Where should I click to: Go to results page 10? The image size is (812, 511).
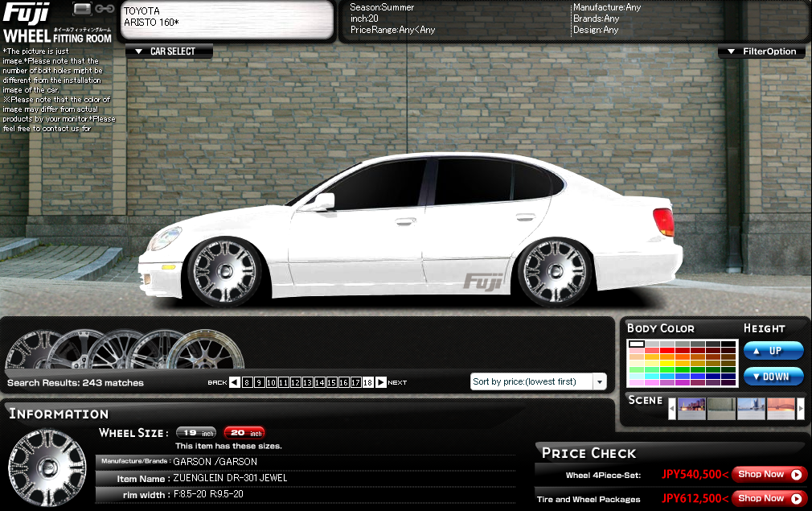(x=272, y=382)
